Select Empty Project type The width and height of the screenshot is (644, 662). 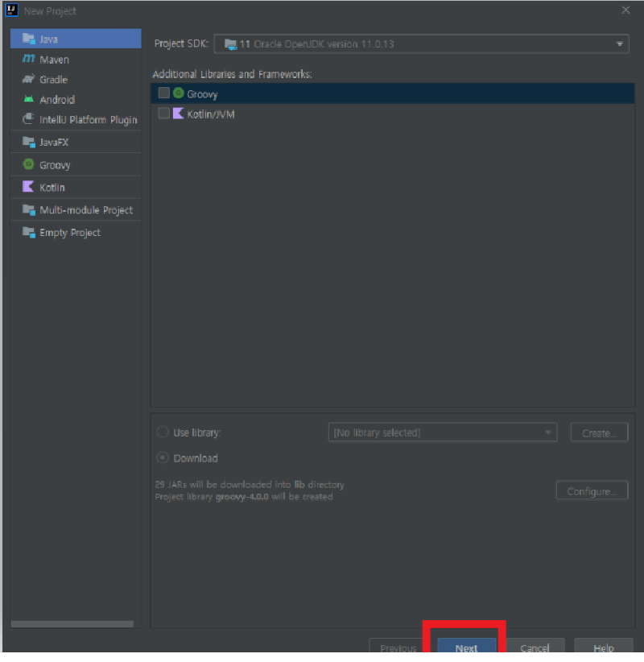click(76, 232)
